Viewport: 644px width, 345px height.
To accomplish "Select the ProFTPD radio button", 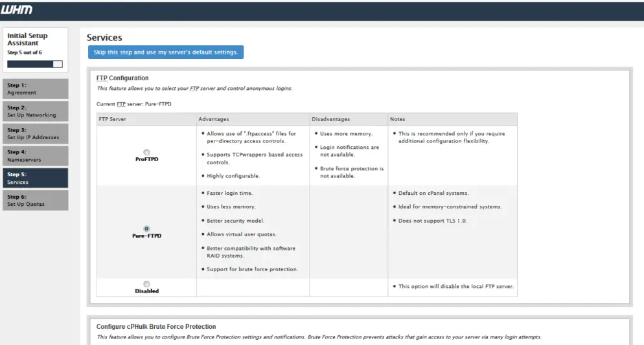I will point(146,152).
